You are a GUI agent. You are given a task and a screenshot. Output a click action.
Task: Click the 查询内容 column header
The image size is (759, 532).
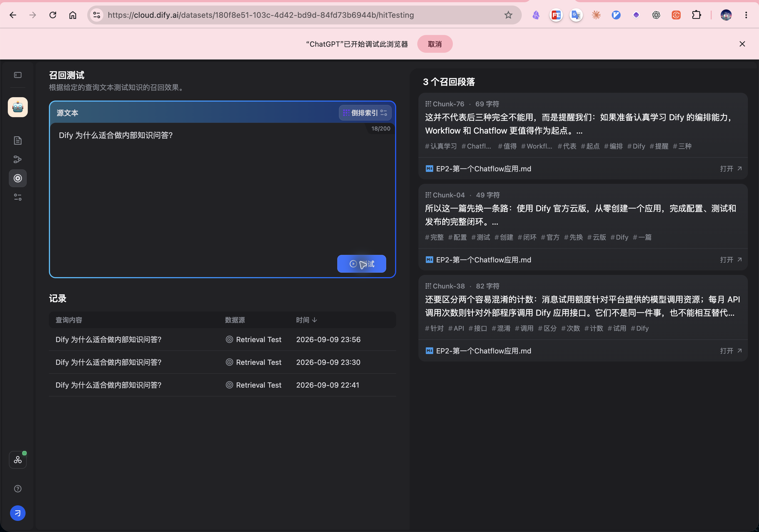(x=69, y=320)
